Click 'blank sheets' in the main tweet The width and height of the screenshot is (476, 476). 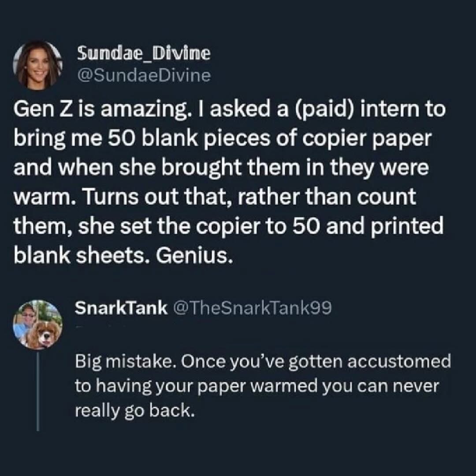pos(86,255)
